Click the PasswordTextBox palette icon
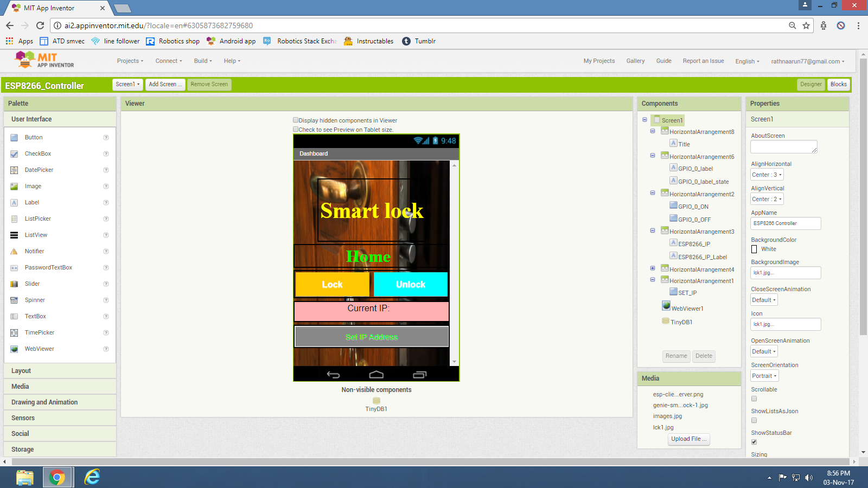 [x=14, y=268]
